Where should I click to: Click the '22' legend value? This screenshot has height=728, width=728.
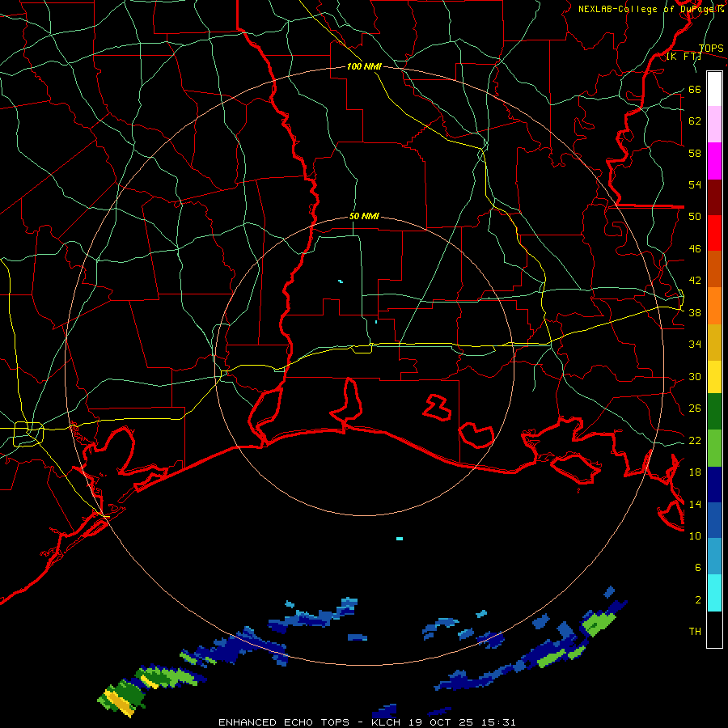(x=695, y=440)
